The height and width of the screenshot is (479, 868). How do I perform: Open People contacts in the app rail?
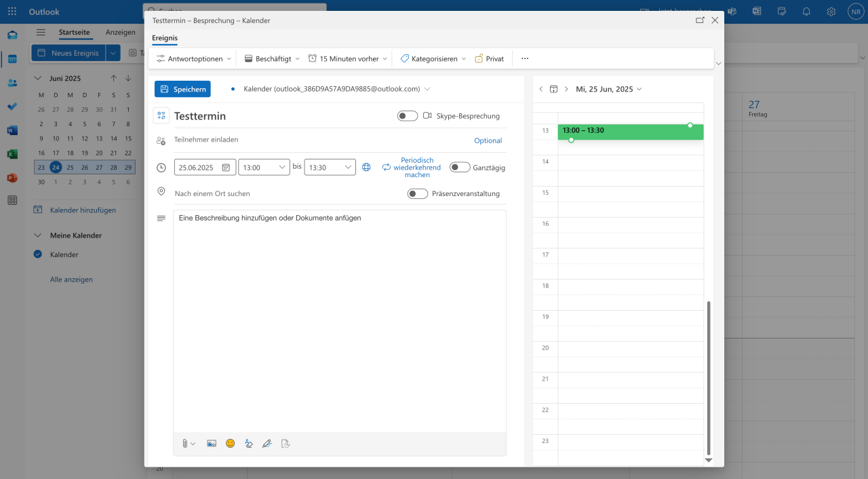(12, 83)
